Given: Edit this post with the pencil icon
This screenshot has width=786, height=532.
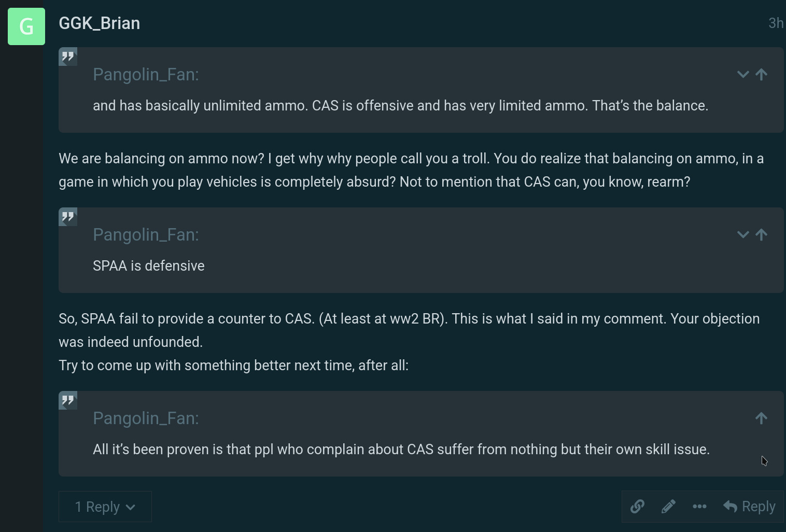Looking at the screenshot, I should pos(668,506).
